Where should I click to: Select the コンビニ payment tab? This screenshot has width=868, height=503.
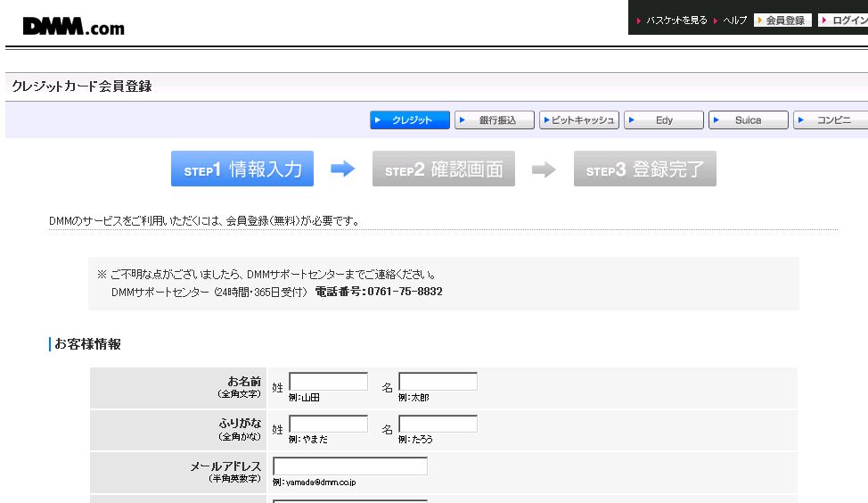pos(831,120)
